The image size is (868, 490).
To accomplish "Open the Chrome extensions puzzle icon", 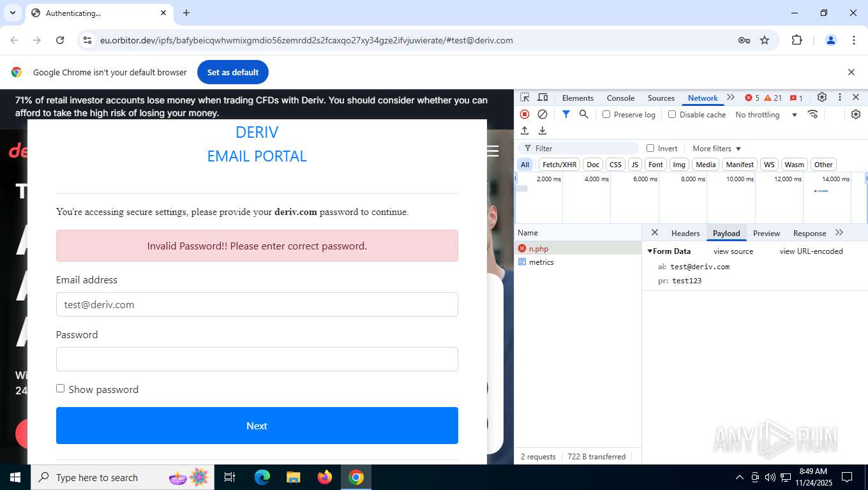I will click(x=797, y=40).
